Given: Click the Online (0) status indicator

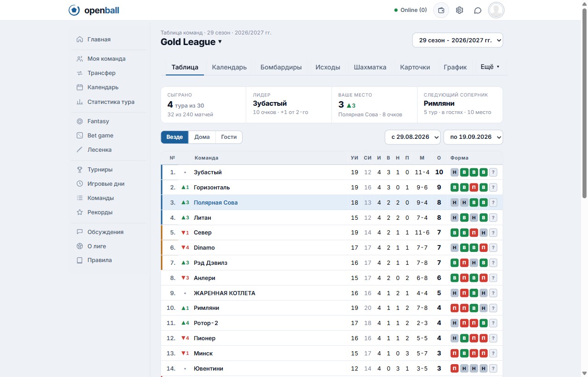Looking at the screenshot, I should click(411, 10).
